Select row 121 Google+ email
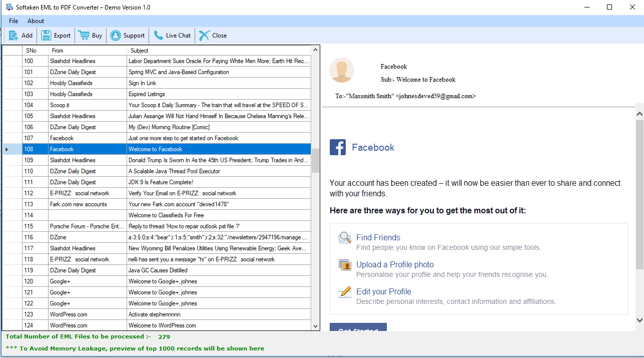This screenshot has height=358, width=644. (x=157, y=292)
